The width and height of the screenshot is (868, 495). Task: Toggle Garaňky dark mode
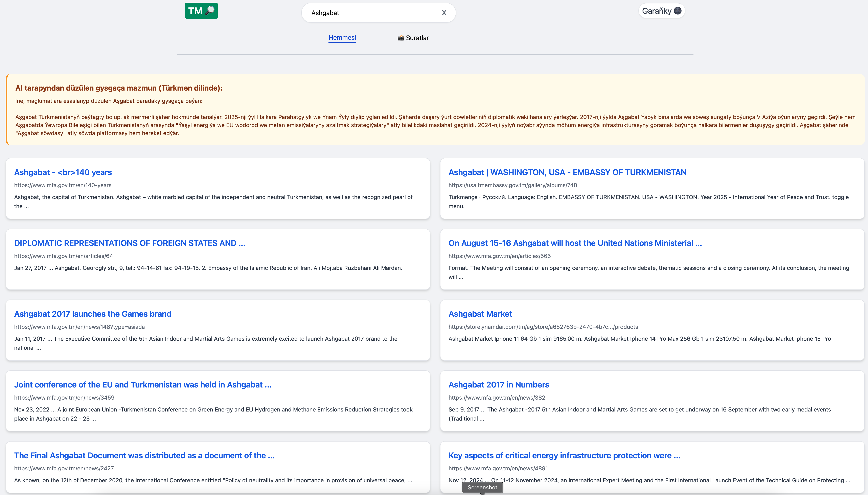pos(661,11)
